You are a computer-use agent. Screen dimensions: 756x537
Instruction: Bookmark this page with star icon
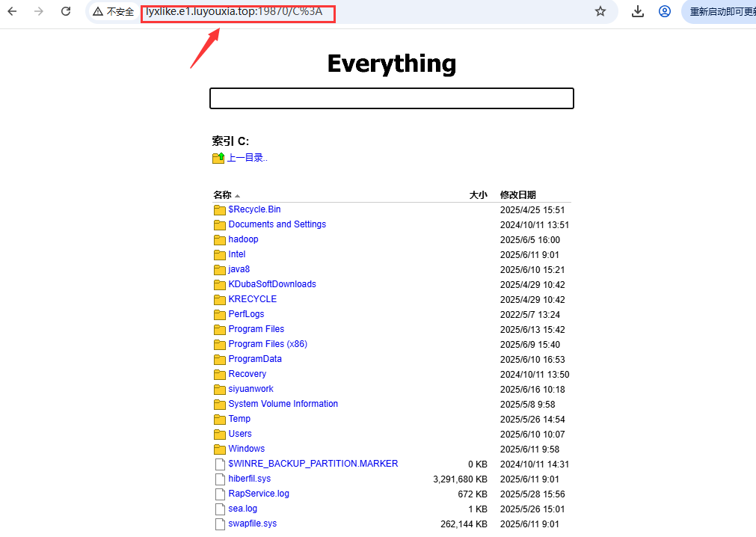coord(600,11)
